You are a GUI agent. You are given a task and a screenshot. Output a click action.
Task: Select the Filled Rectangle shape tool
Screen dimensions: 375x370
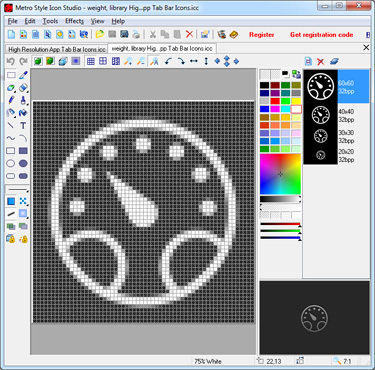(x=23, y=151)
